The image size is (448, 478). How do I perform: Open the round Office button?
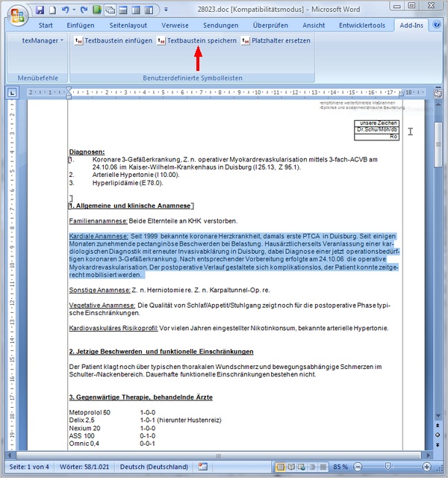coord(18,15)
